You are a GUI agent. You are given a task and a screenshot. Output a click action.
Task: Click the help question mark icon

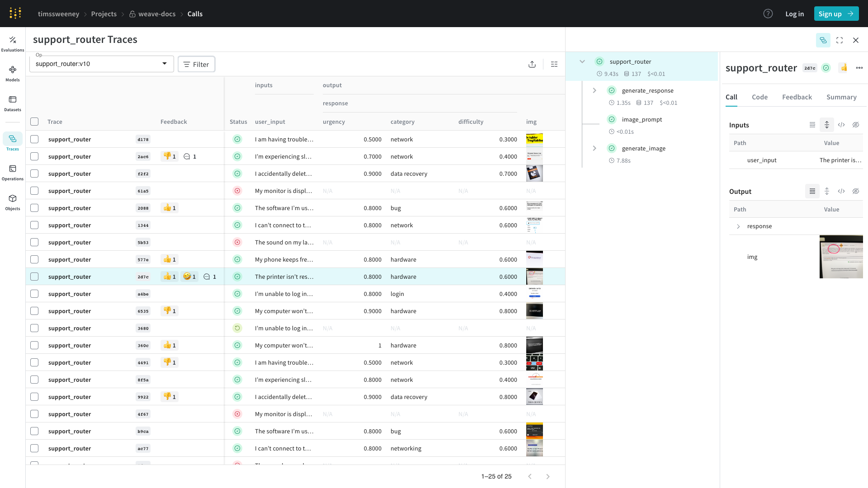coord(768,13)
